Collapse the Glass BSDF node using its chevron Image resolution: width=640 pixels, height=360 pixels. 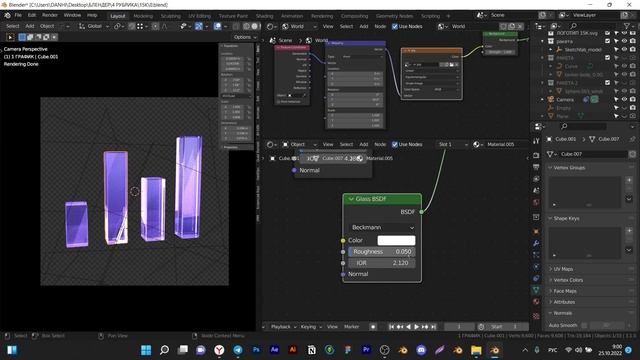click(351, 199)
